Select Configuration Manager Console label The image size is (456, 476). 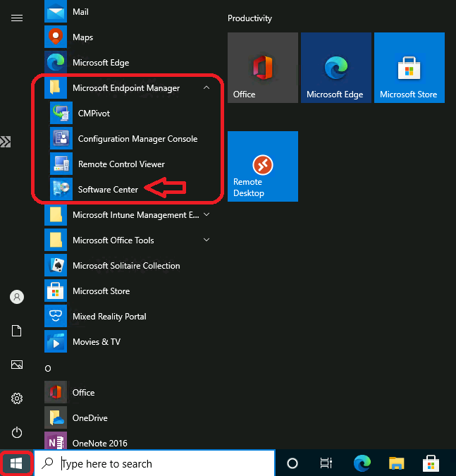(x=137, y=139)
